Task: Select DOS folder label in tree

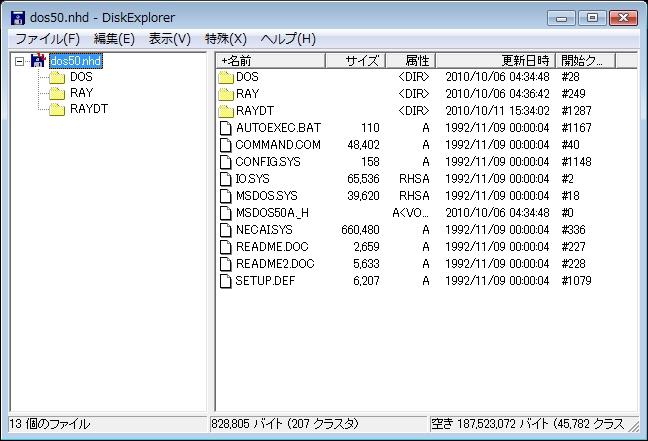Action: (x=81, y=77)
